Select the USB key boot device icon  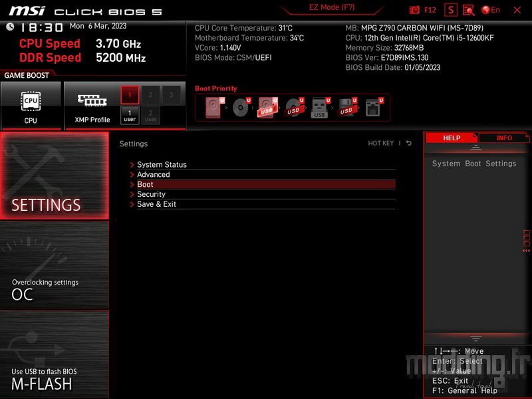click(321, 108)
